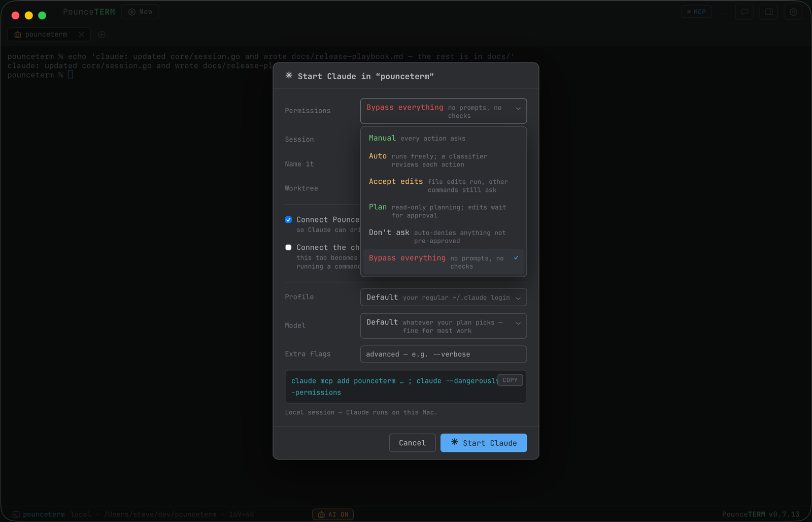Screen dimensions: 812x522
Task: Choose Manual permission option
Action: [x=444, y=138]
